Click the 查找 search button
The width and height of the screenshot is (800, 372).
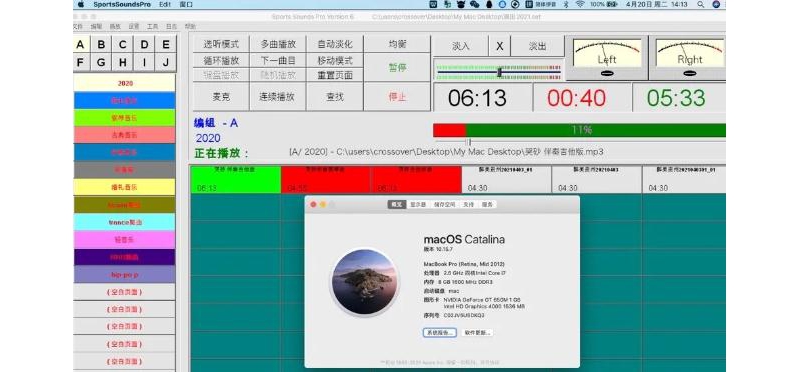point(335,96)
